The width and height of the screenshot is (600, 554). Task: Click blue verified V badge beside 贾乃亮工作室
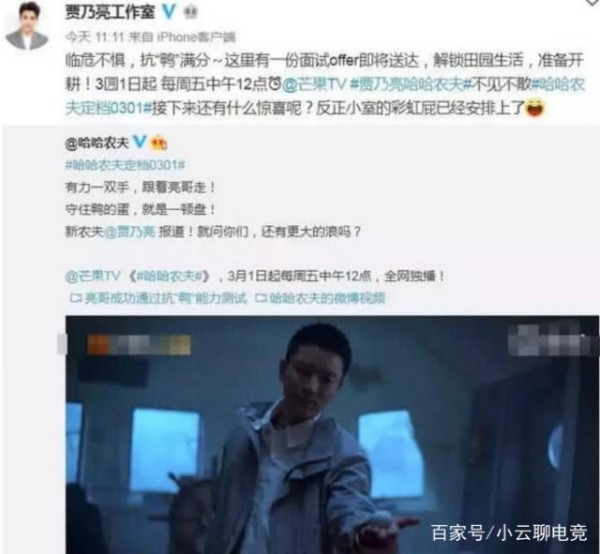[169, 12]
